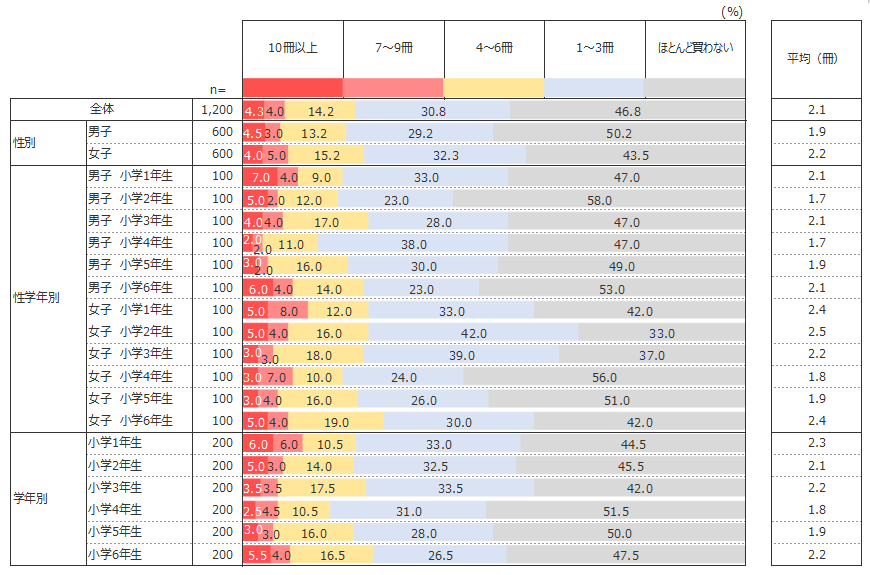Click the 男子 小学1年生 row label
Image resolution: width=870 pixels, height=575 pixels.
point(131,177)
